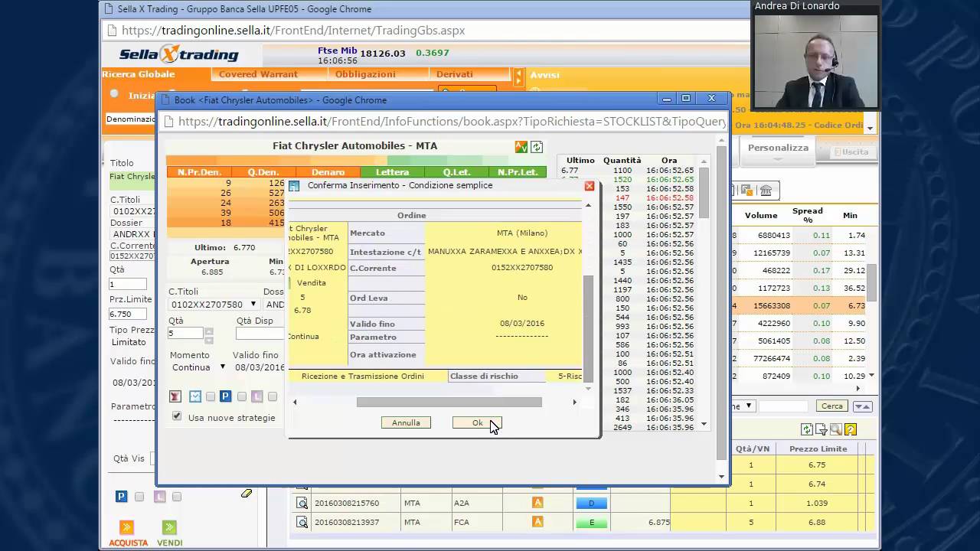Click the Denaro column header in the book
Screen dimensions: 980x551
pos(328,172)
